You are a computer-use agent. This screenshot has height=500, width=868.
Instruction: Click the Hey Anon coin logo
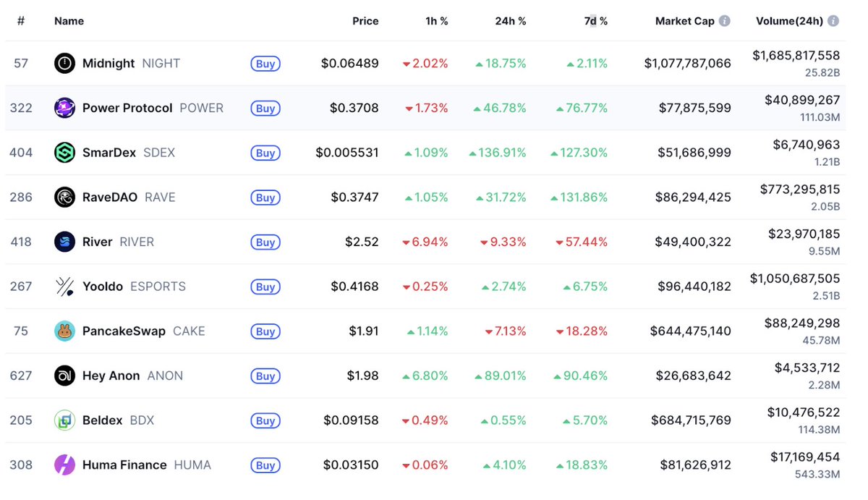coord(64,376)
